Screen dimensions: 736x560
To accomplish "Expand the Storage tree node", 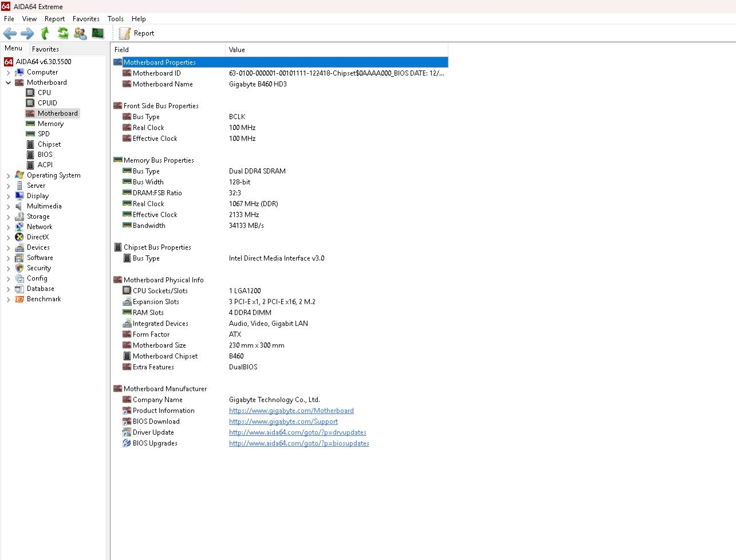I will click(8, 217).
